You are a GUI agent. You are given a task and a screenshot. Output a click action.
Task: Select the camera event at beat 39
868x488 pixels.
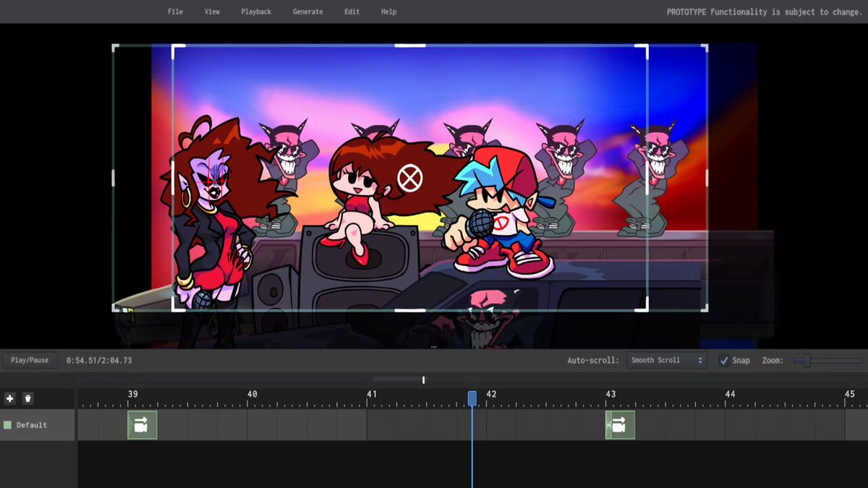point(142,425)
